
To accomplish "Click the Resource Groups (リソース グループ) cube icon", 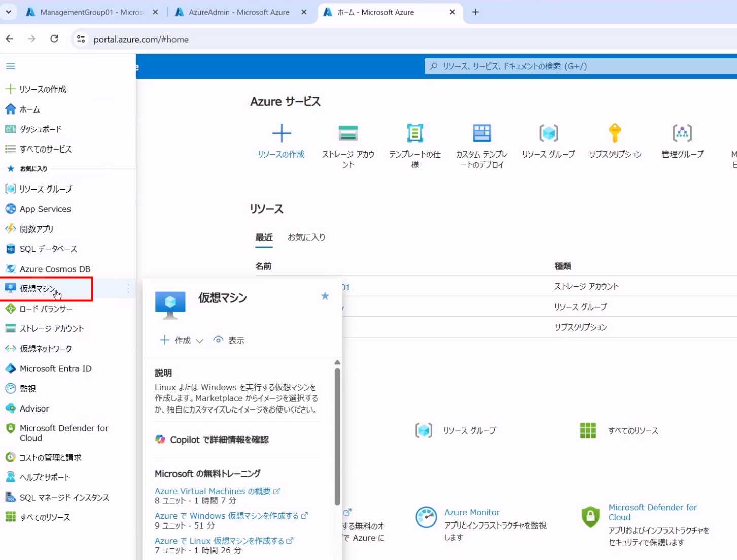I will tap(548, 133).
